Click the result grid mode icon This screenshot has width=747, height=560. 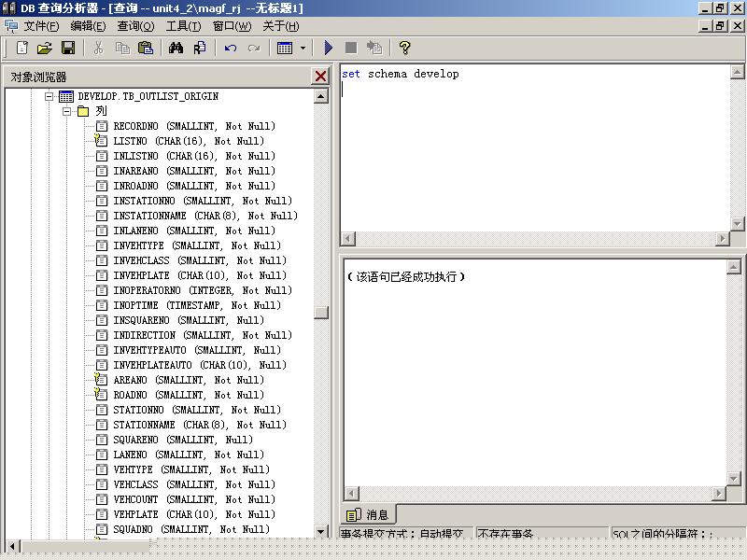(285, 48)
